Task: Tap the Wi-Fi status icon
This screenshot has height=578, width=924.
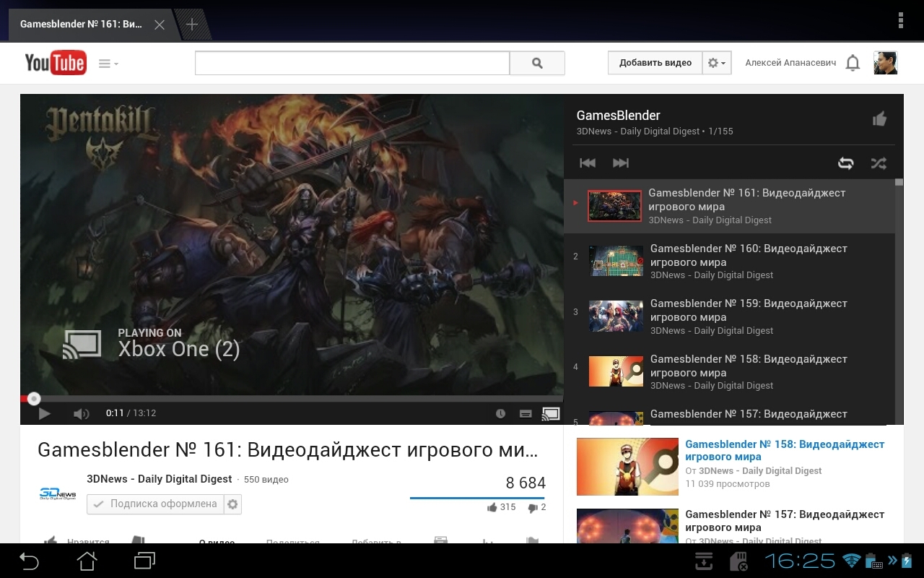Action: coord(852,561)
